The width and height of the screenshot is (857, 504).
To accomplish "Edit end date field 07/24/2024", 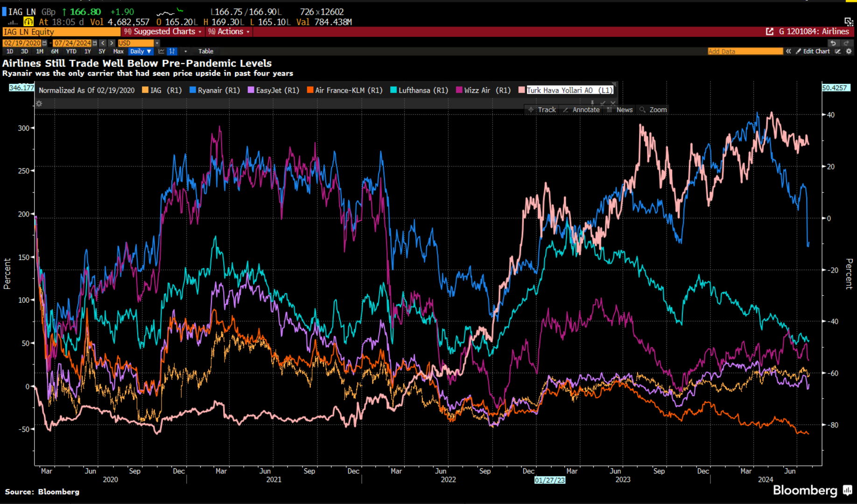I will pyautogui.click(x=72, y=43).
